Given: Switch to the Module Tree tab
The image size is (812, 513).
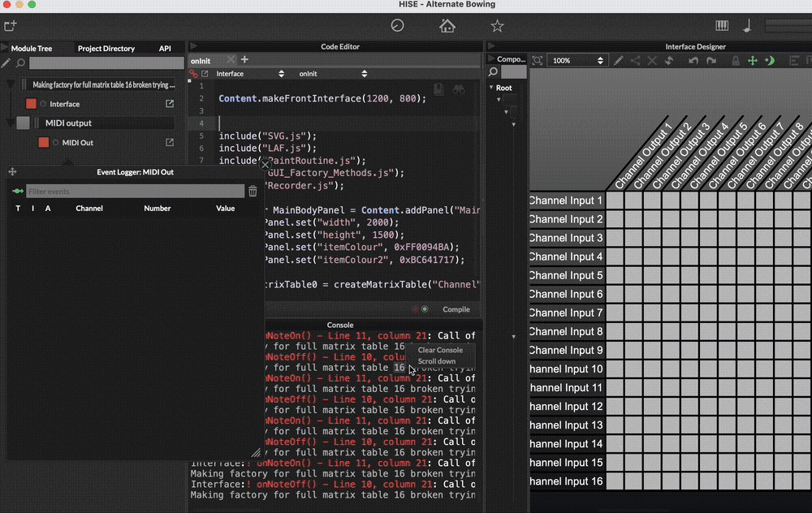Looking at the screenshot, I should (x=32, y=48).
